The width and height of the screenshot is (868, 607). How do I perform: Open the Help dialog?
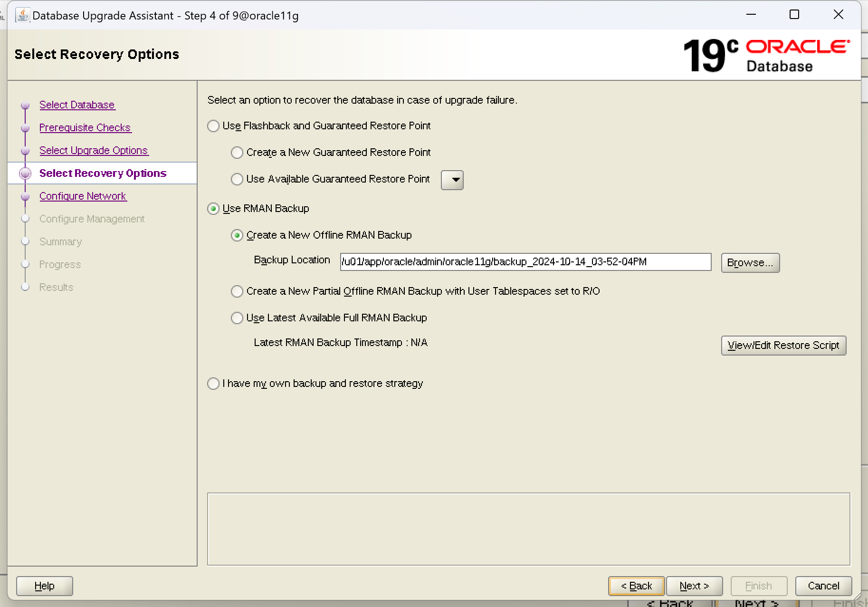(x=45, y=586)
